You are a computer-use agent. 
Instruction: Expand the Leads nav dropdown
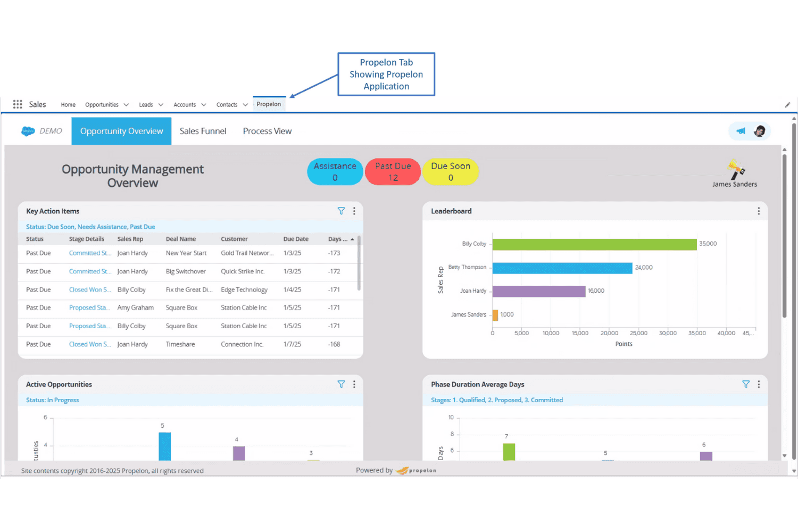[x=161, y=105]
